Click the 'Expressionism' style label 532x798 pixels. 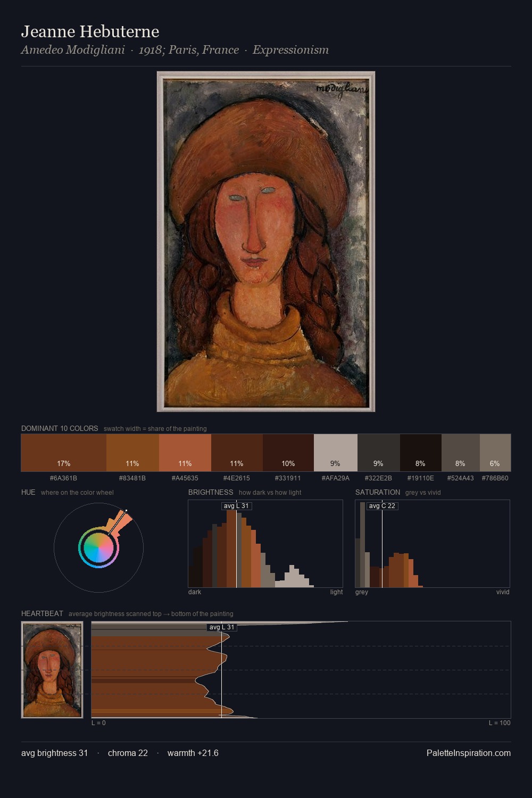pos(290,50)
